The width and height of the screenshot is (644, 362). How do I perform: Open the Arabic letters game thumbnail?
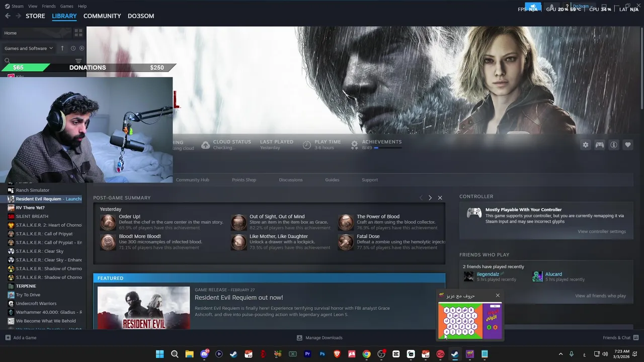tap(470, 321)
